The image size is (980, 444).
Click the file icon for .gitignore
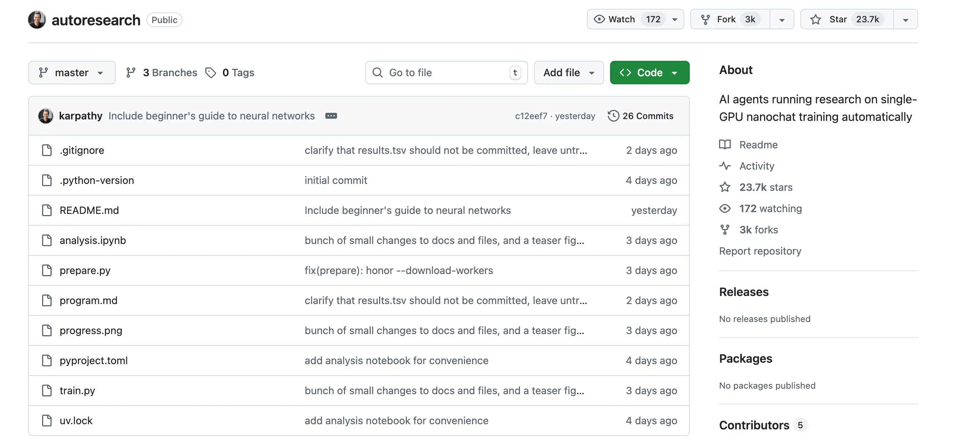tap(47, 150)
